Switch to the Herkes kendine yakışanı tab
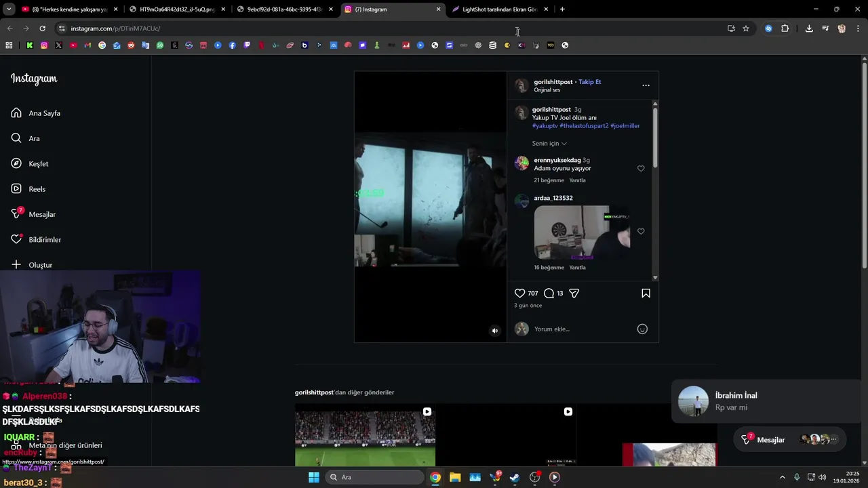868x488 pixels. coord(70,9)
